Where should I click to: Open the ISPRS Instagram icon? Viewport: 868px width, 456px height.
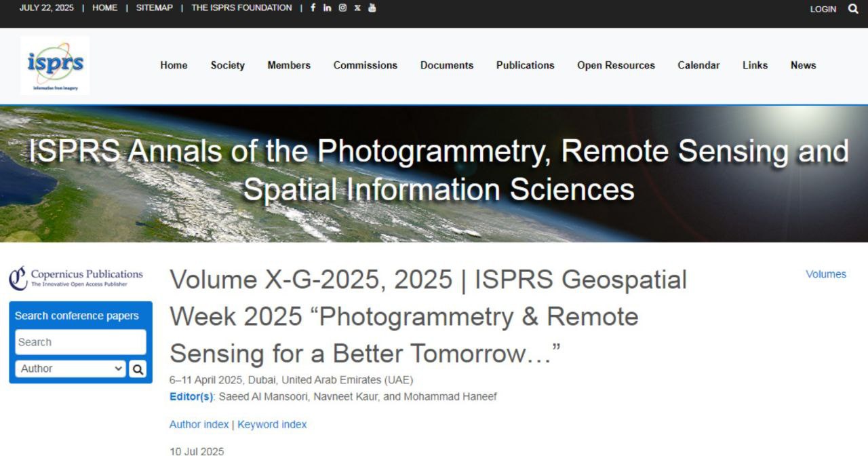[342, 8]
